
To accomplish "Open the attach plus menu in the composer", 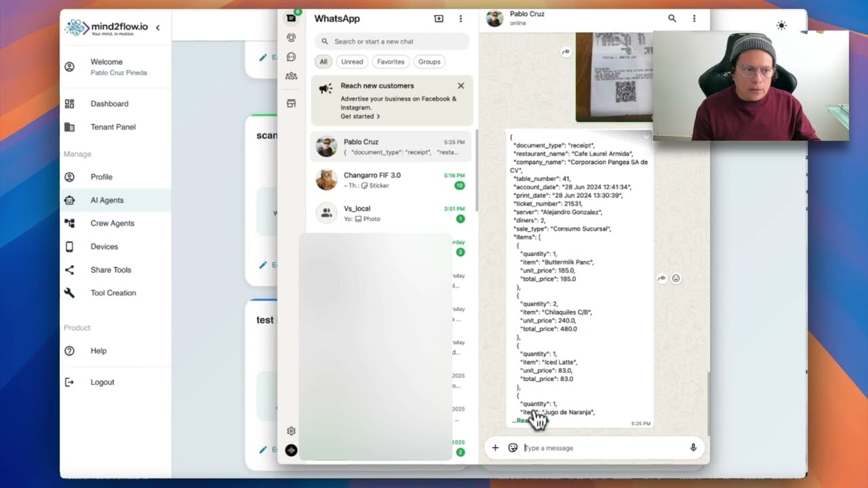I will point(495,448).
